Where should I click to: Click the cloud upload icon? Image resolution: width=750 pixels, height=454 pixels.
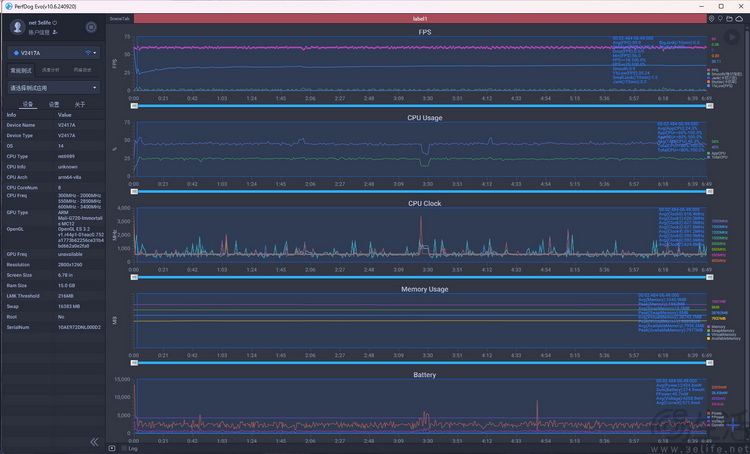739,19
